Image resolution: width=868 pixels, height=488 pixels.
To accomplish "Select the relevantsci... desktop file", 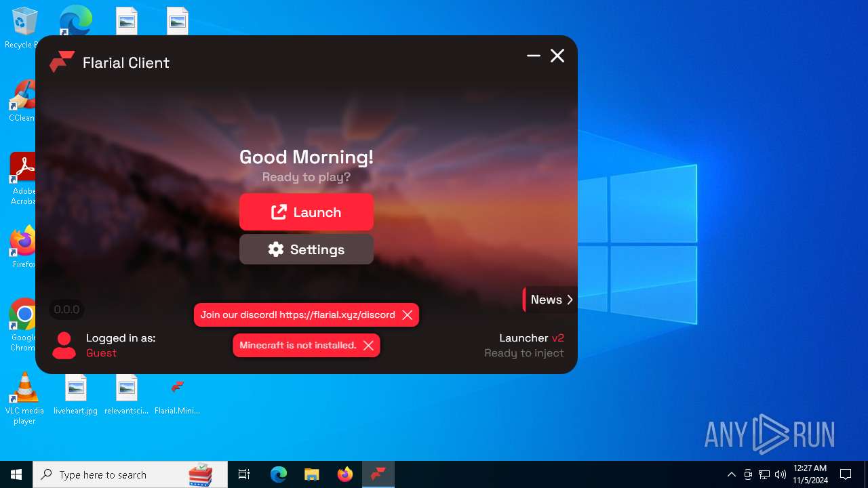I will [126, 395].
